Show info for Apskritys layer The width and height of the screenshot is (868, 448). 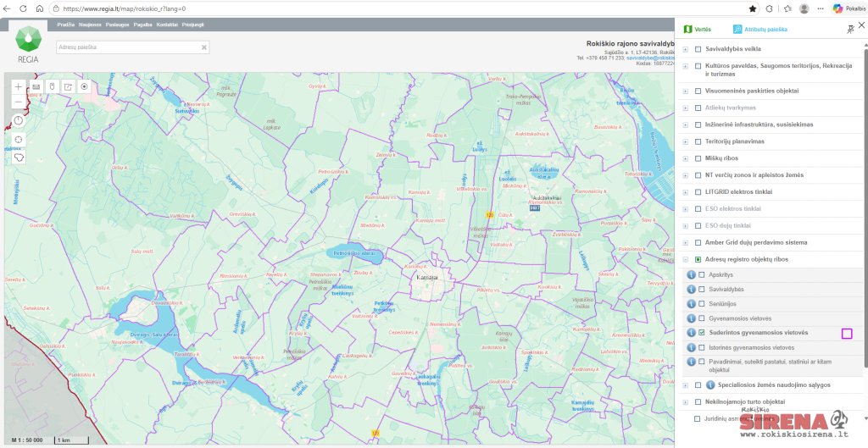691,274
